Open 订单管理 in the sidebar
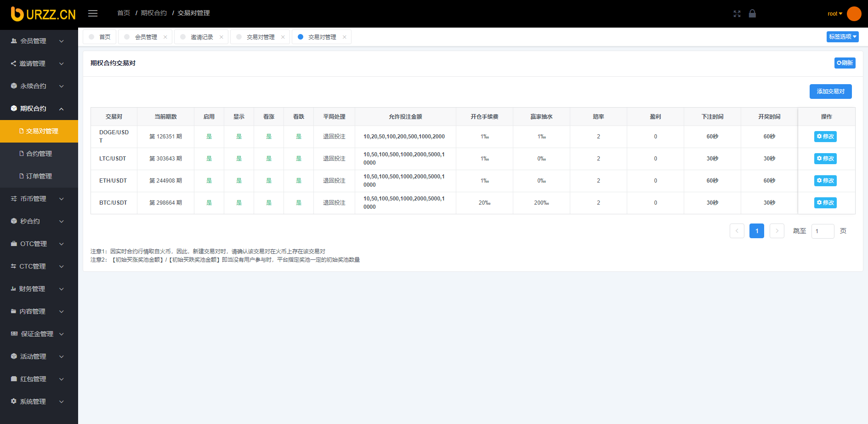This screenshot has height=424, width=868. tap(39, 176)
